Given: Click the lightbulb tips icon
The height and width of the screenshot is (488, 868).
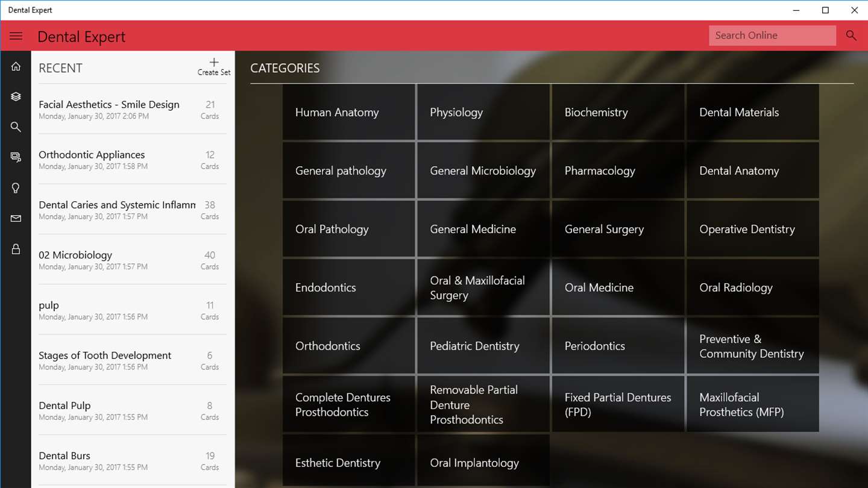Looking at the screenshot, I should point(16,188).
